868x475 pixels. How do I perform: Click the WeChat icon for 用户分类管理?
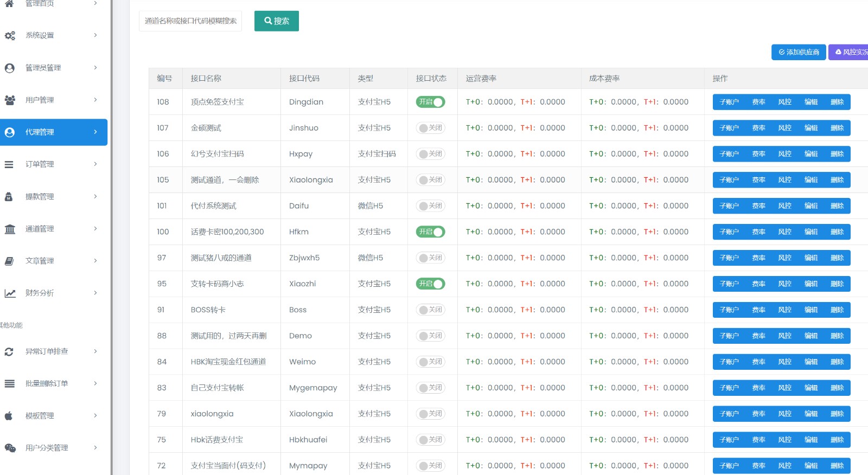coord(10,448)
